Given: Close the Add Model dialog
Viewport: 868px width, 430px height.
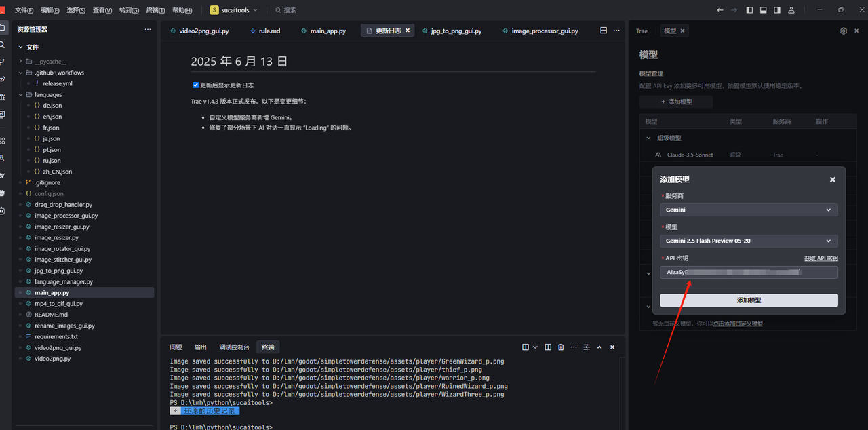Looking at the screenshot, I should [833, 180].
